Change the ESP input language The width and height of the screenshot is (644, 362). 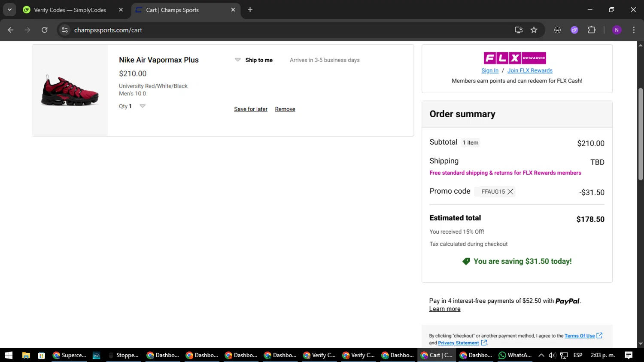point(578,355)
